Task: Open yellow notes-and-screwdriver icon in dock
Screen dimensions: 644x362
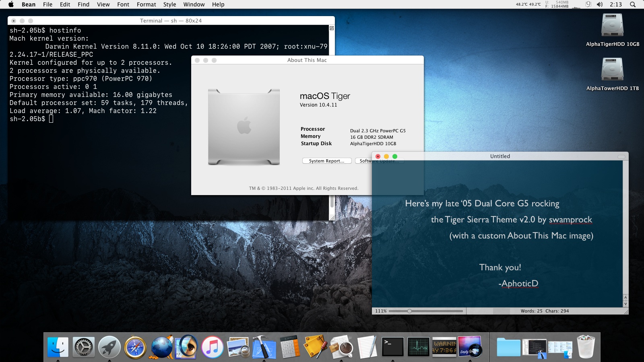Action: 315,347
